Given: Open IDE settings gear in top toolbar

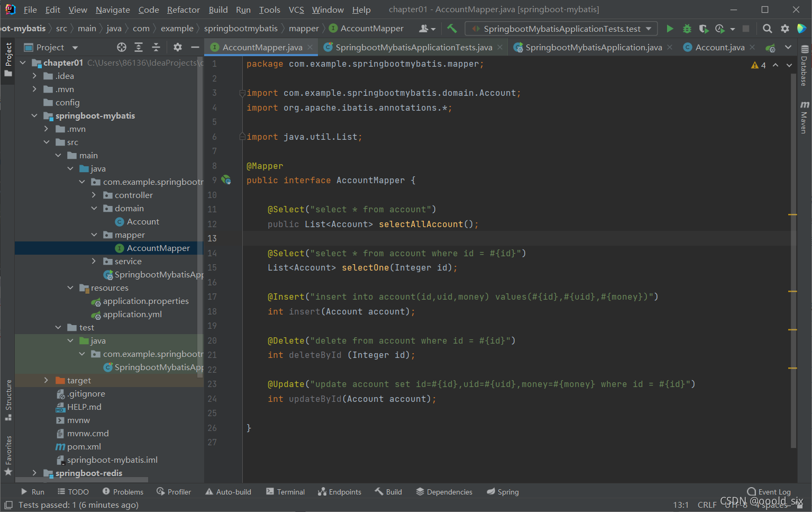Looking at the screenshot, I should pos(785,29).
